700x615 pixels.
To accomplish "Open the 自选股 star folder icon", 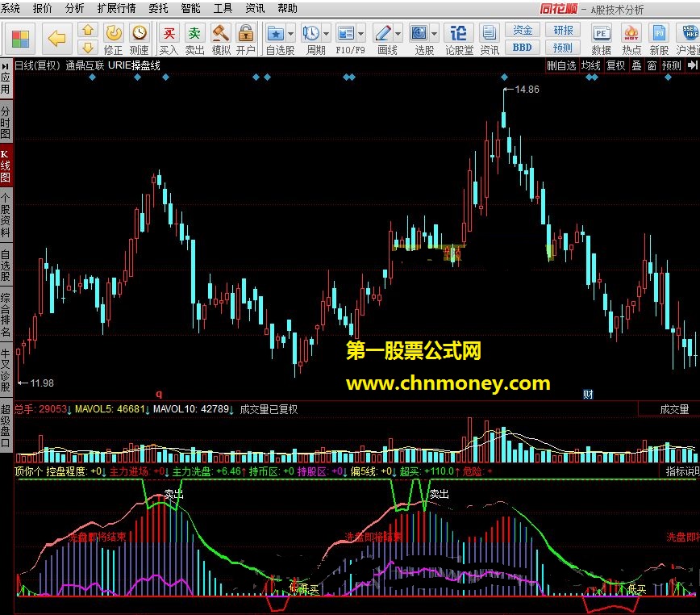I will [276, 33].
